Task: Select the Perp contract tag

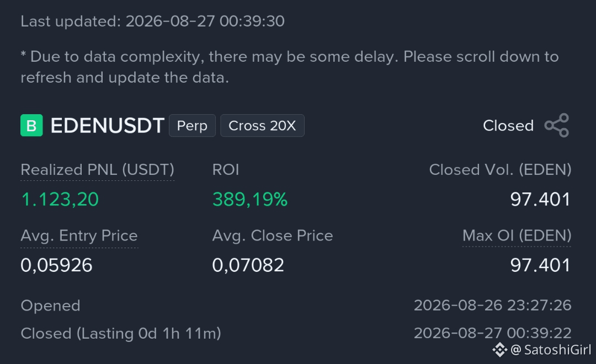Action: click(192, 125)
